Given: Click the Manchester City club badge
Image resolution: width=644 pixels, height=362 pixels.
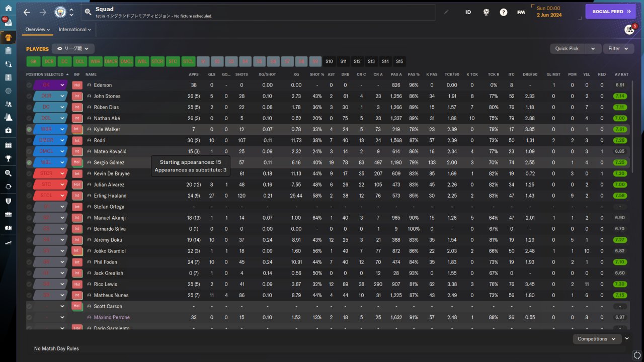Looking at the screenshot, I should 60,12.
